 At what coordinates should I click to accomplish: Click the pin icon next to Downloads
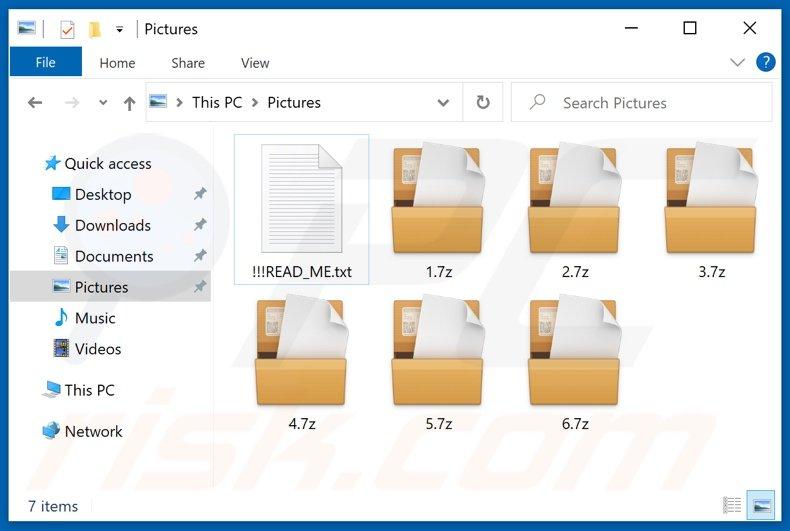[200, 225]
